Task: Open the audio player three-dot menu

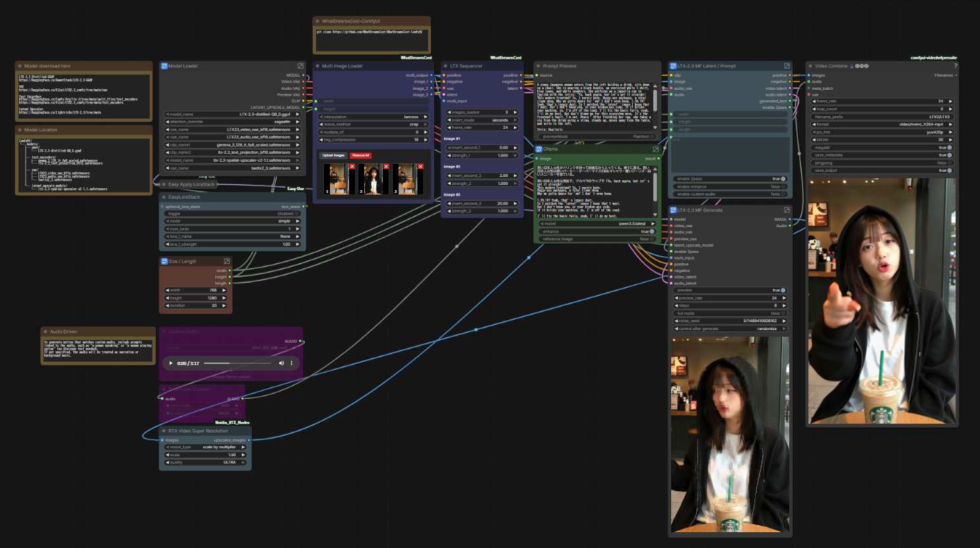Action: [292, 363]
